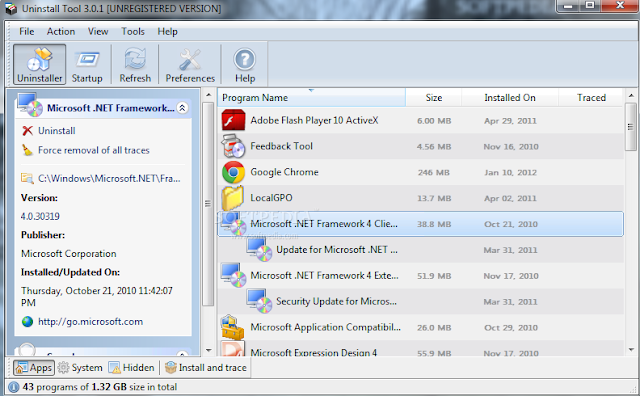Image resolution: width=640 pixels, height=396 pixels.
Task: Sort by Program Name column
Action: pos(311,98)
